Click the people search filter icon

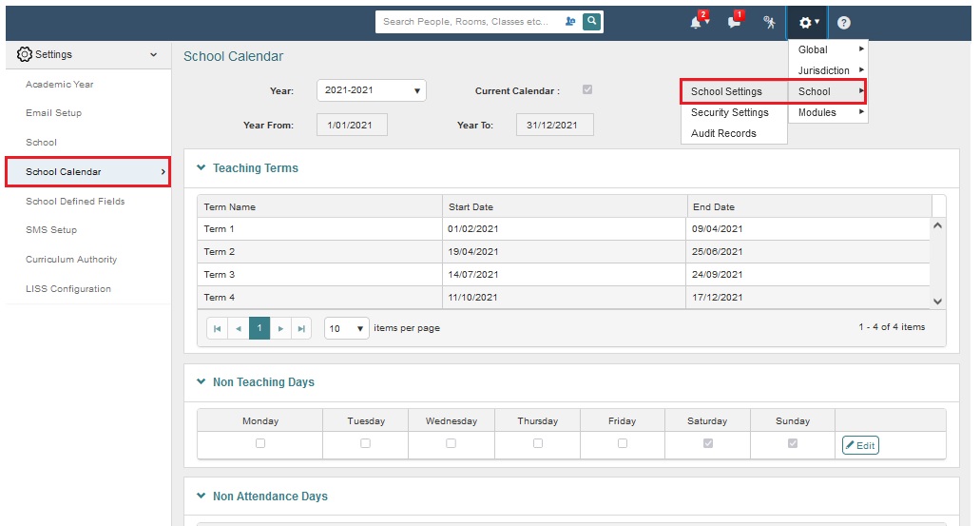click(x=570, y=21)
